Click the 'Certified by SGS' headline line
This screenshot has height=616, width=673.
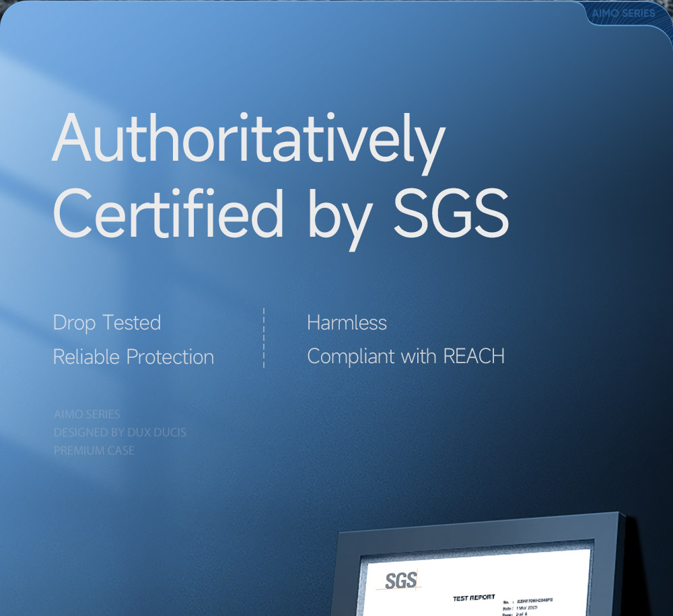click(280, 214)
